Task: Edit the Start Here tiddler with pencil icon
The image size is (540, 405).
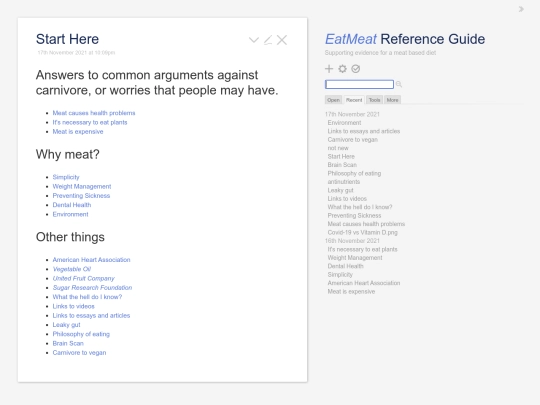Action: point(268,40)
